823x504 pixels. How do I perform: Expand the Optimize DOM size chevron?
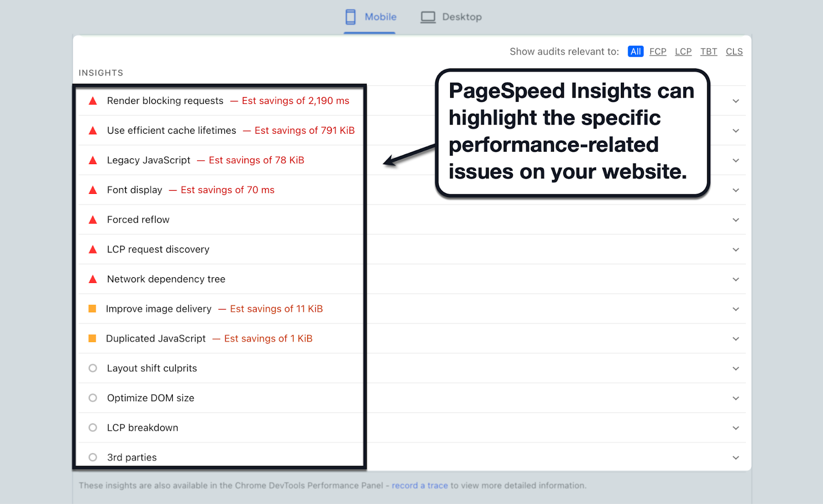pyautogui.click(x=736, y=399)
